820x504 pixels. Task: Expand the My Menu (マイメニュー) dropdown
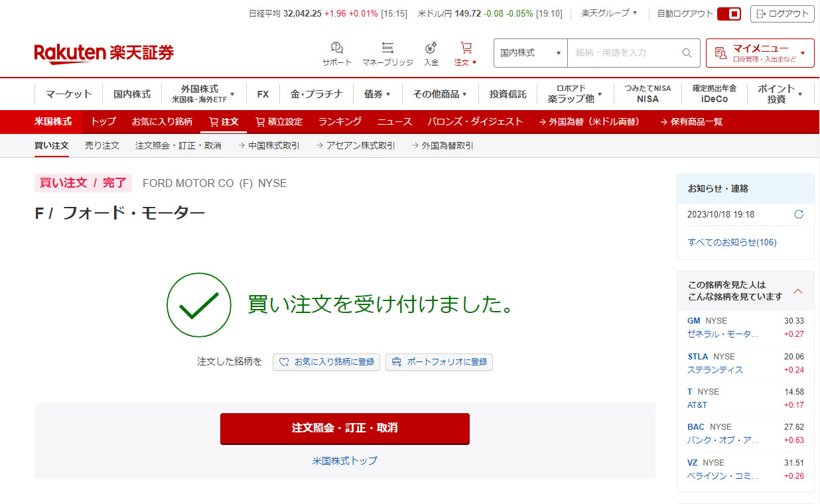(x=760, y=53)
